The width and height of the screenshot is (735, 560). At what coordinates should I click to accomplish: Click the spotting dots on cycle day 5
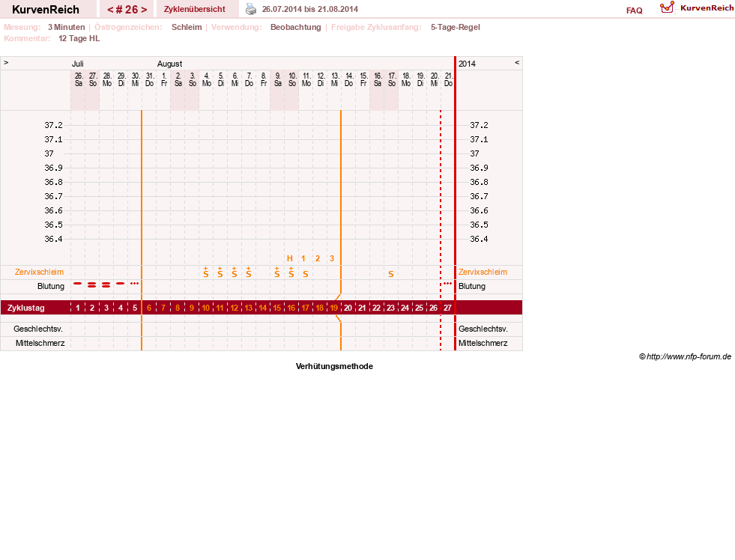click(135, 283)
